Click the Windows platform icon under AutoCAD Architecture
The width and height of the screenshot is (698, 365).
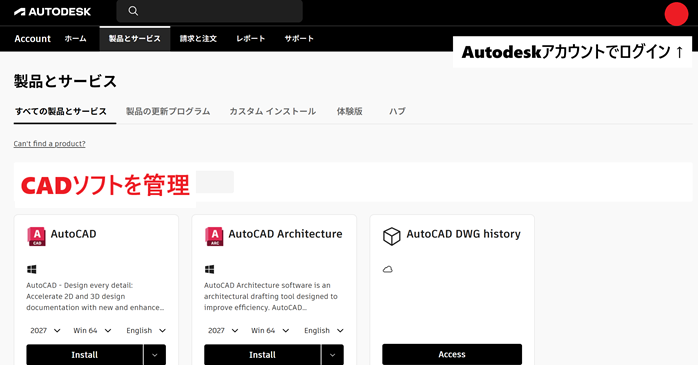point(210,269)
